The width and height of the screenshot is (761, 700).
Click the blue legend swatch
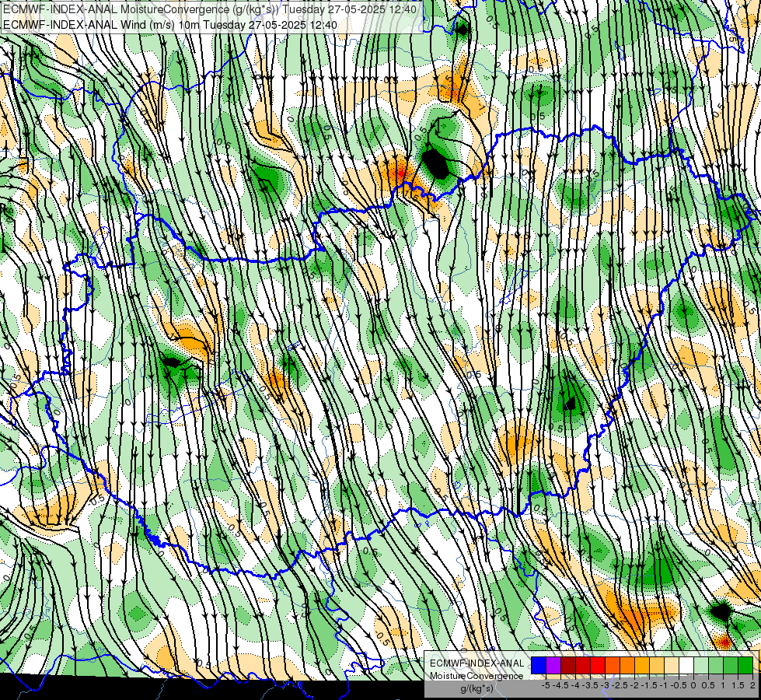point(539,665)
